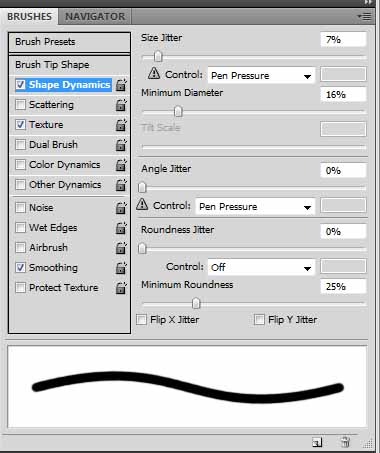
Task: Open Angle Jitter Control dropdown
Action: pyautogui.click(x=255, y=206)
